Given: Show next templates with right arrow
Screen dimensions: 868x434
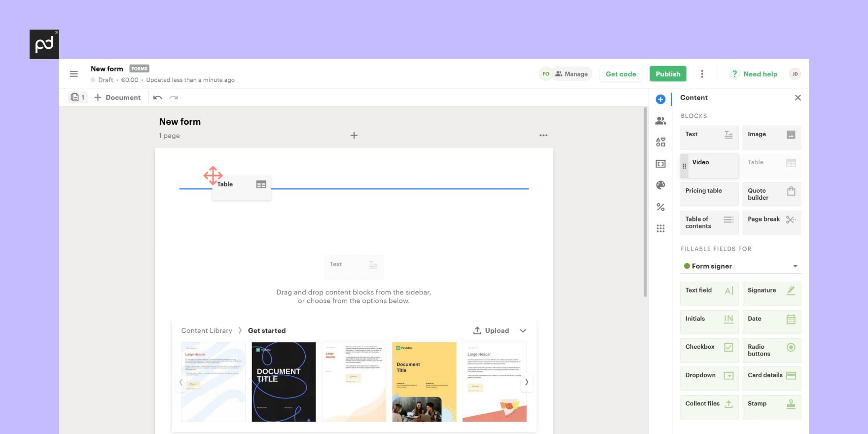Looking at the screenshot, I should point(527,382).
